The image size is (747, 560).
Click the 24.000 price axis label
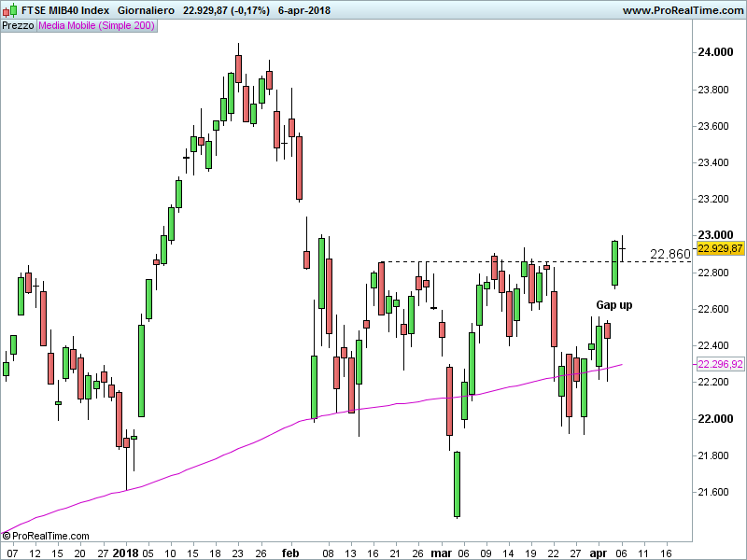pyautogui.click(x=715, y=52)
